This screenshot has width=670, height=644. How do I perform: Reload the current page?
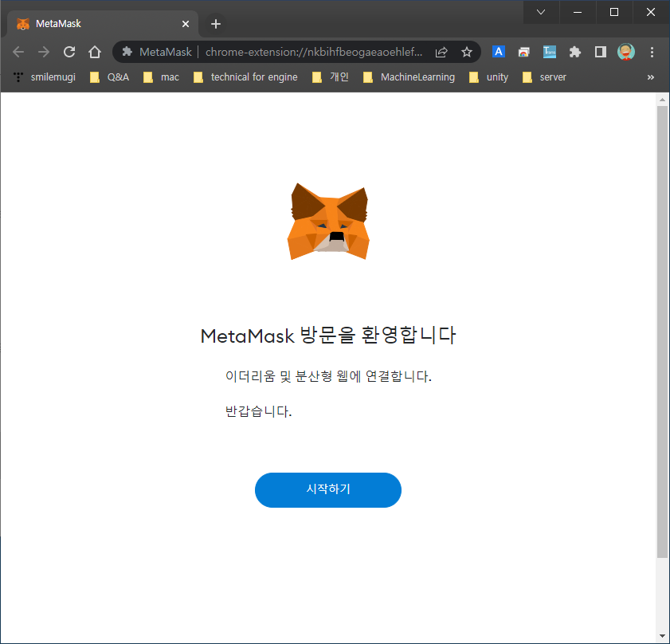[69, 52]
